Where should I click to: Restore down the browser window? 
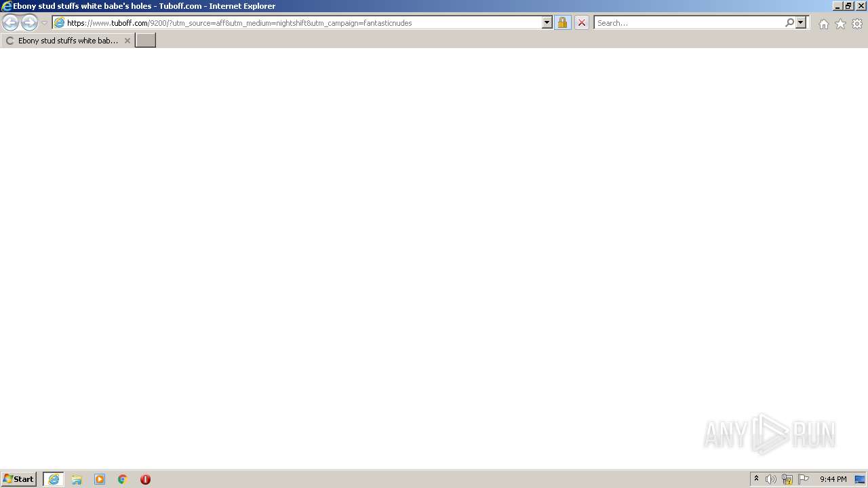coord(848,6)
